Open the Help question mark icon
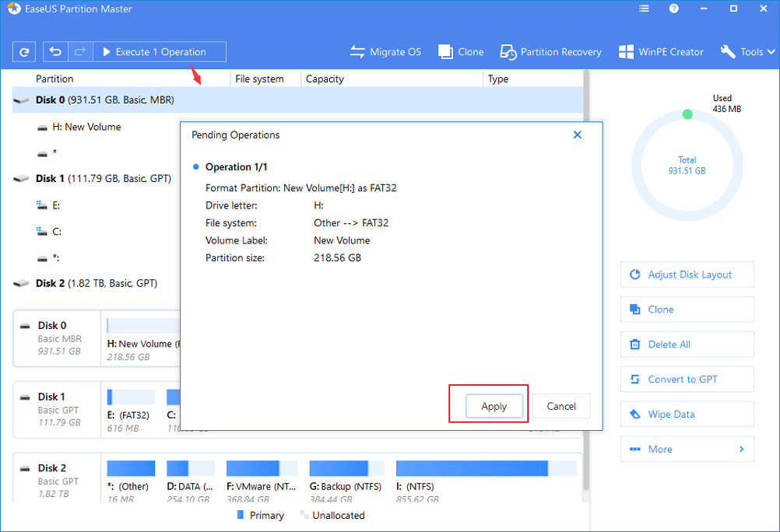The height and width of the screenshot is (532, 780). click(673, 9)
